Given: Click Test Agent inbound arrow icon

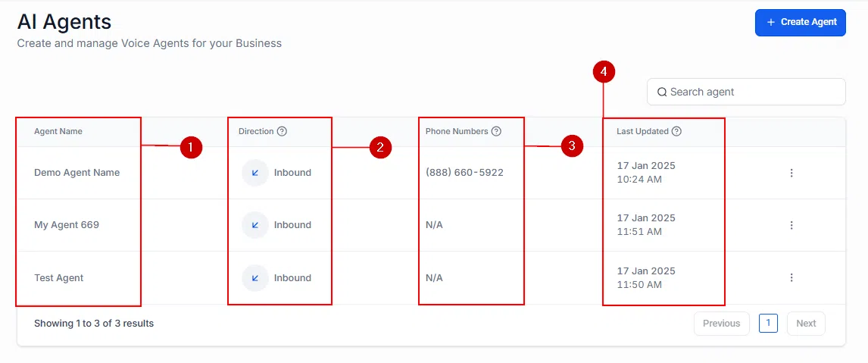Looking at the screenshot, I should tap(255, 277).
